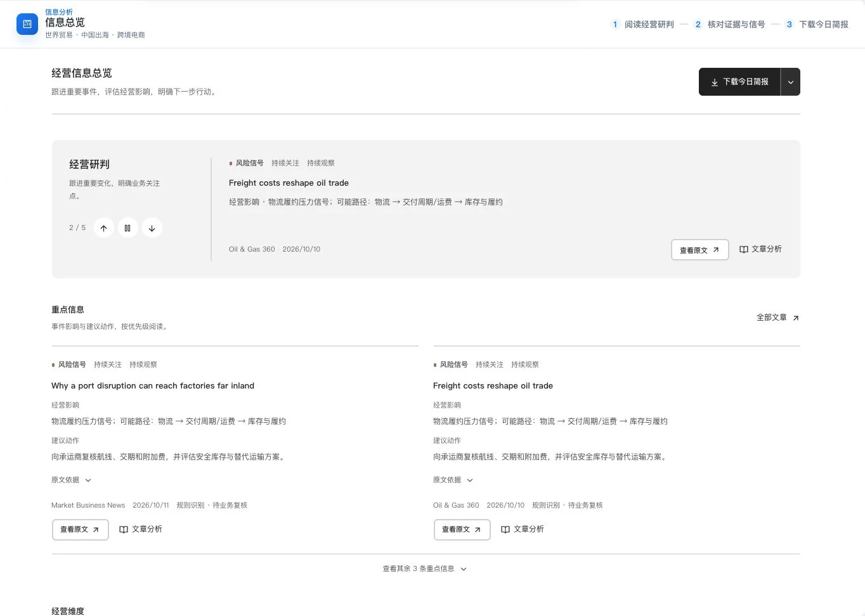865x616 pixels.
Task: Click 查看原文 for Market Business News article
Action: coord(80,529)
